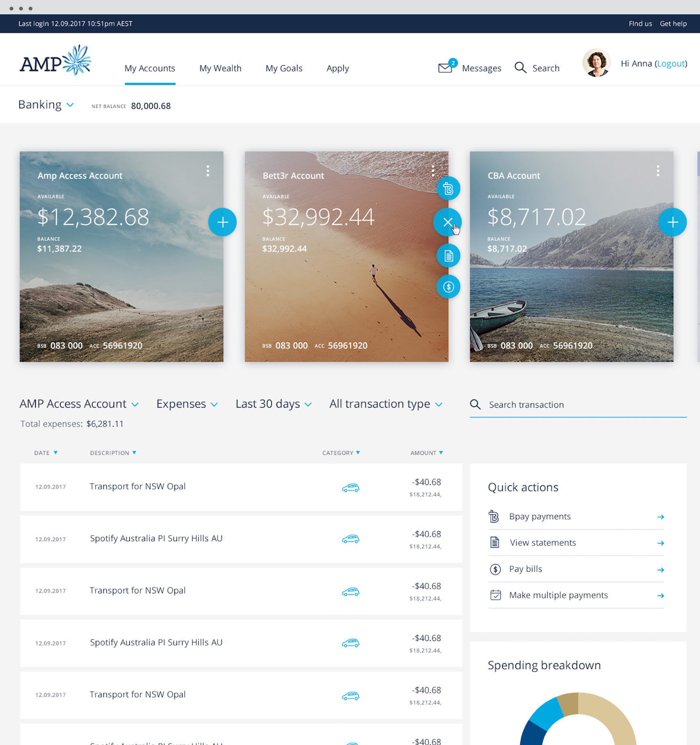Expand the Banking dropdown
The width and height of the screenshot is (700, 745).
46,105
